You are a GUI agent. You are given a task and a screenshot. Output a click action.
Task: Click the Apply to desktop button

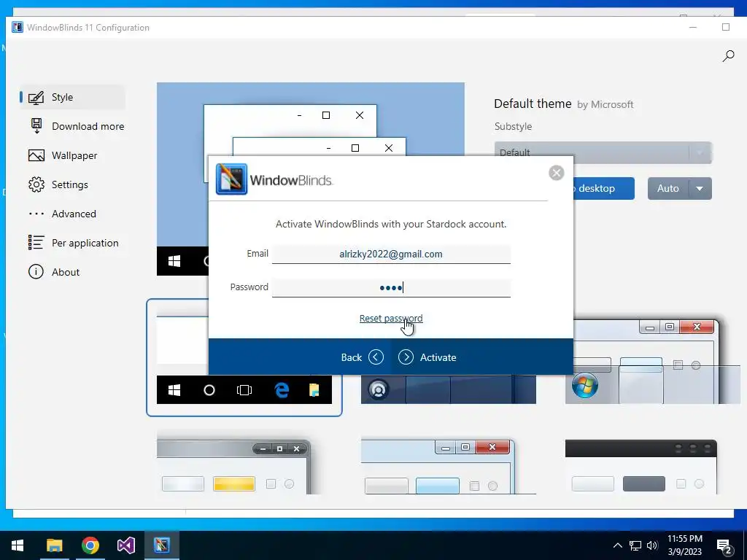604,189
